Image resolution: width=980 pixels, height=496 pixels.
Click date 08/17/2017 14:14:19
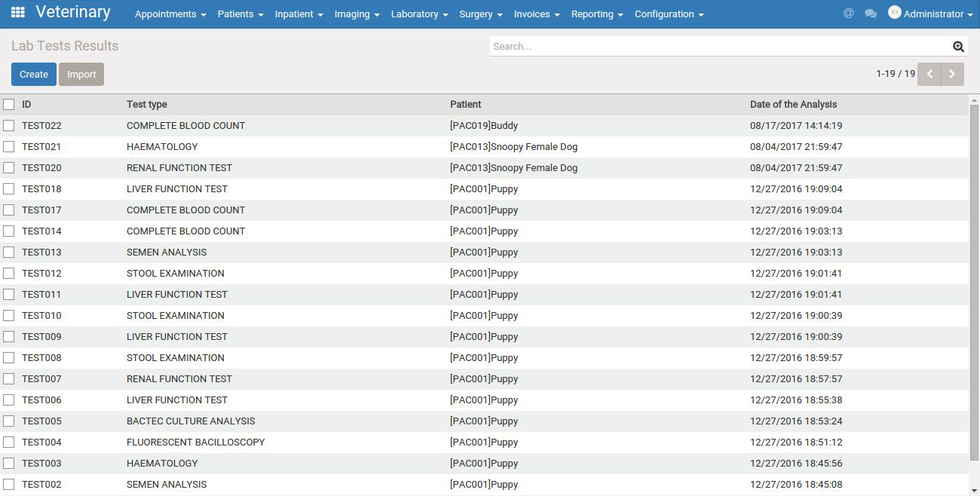point(796,126)
